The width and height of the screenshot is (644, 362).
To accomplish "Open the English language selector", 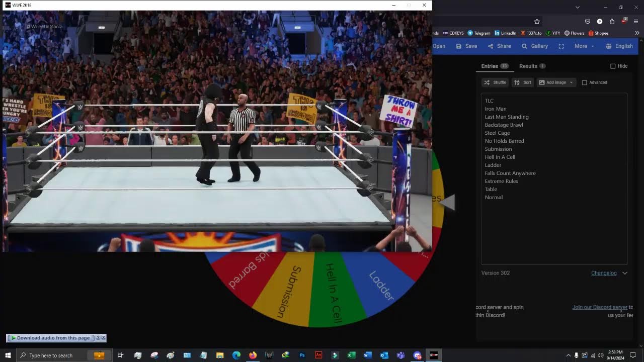I will tap(619, 46).
